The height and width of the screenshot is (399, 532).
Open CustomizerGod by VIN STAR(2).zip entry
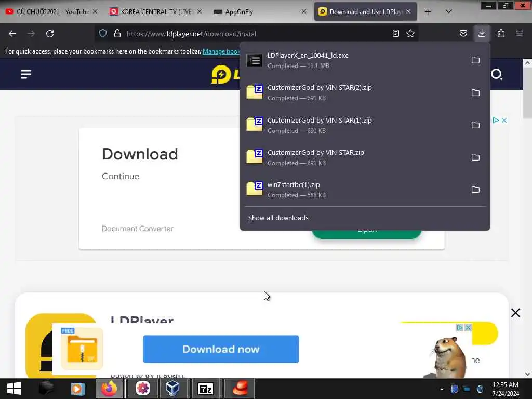click(354, 93)
